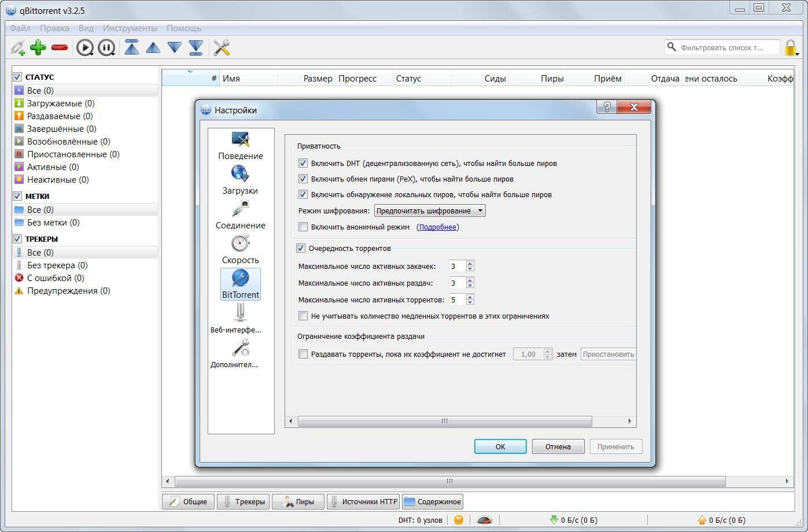Screen dimensions: 808x532
Task: Click the yellow lock icon
Action: (x=790, y=48)
